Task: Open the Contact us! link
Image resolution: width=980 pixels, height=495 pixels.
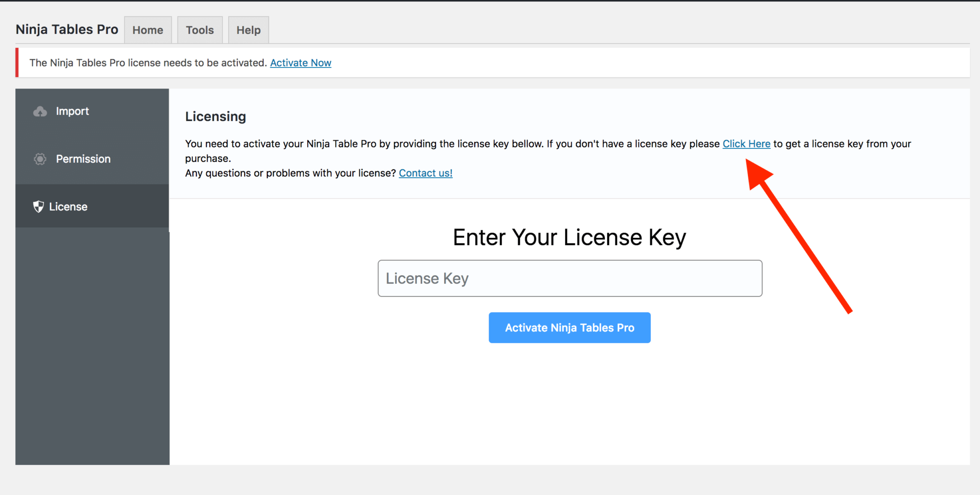Action: [x=425, y=173]
